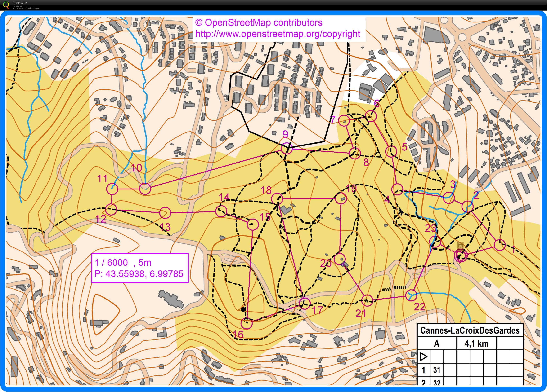Click control circle number 2

467,207
